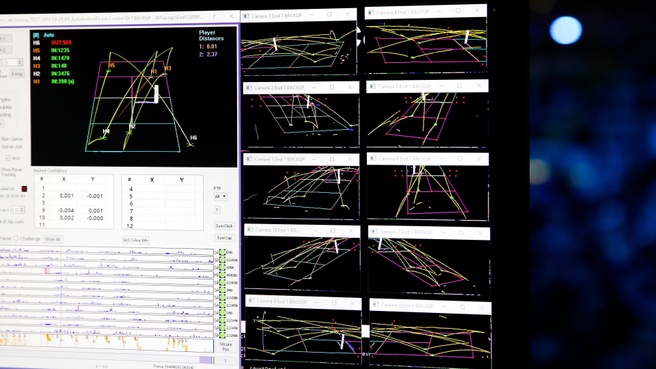Click the stepper arrows on the top-left numeric field
The height and width of the screenshot is (369, 656).
[20, 62]
